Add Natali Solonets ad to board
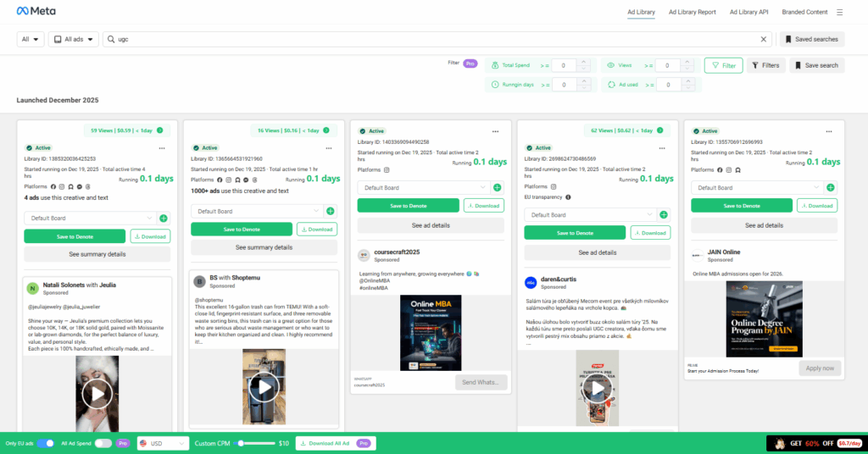 point(164,219)
